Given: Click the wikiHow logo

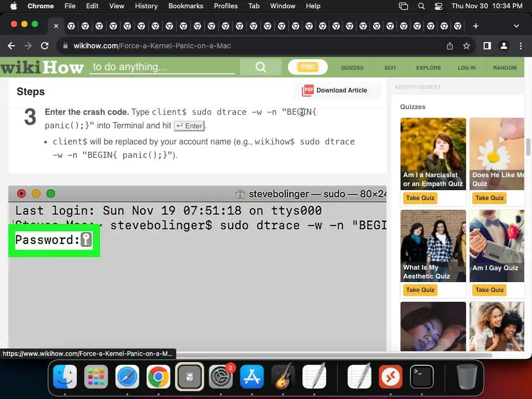Looking at the screenshot, I should click(42, 67).
